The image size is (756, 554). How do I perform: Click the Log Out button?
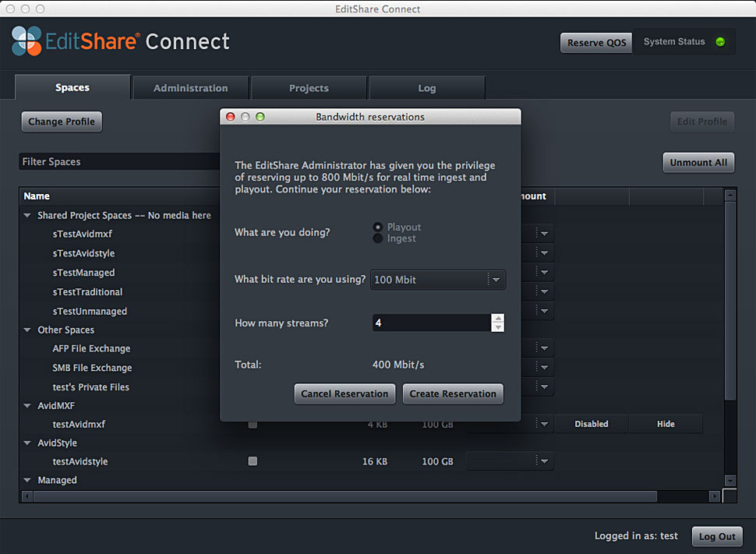tap(717, 536)
